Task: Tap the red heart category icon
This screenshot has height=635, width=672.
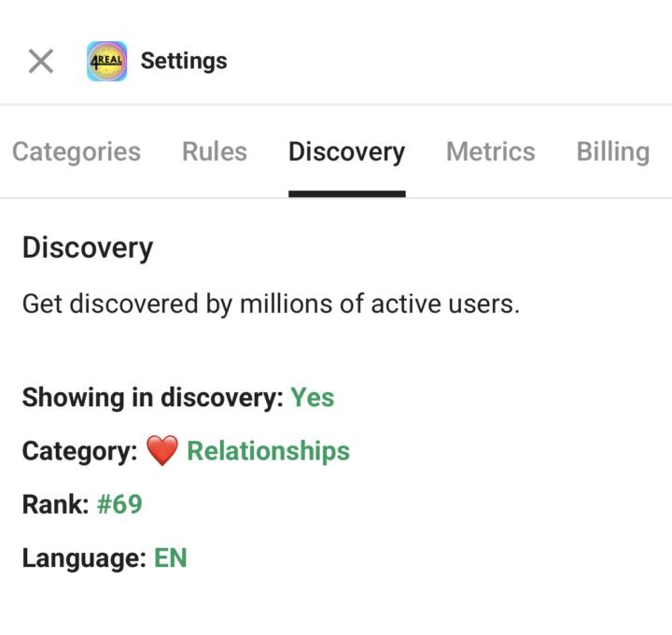Action: coord(162,452)
